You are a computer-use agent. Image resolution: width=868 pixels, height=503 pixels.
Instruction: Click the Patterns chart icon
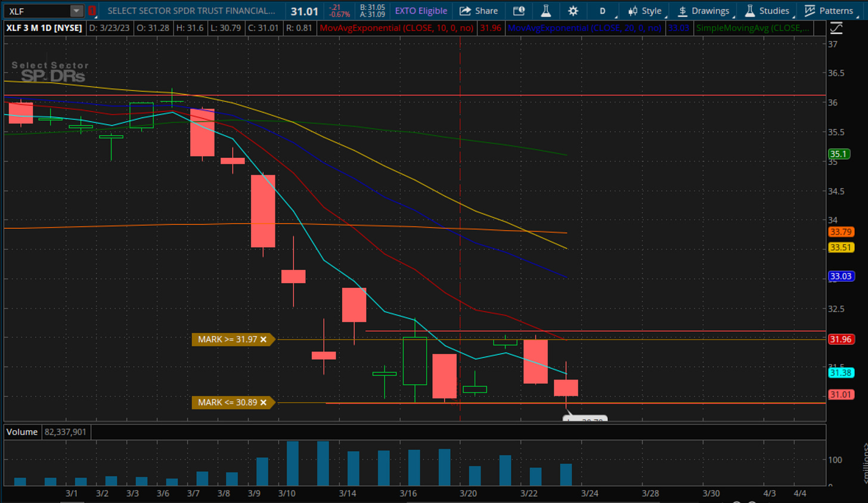pyautogui.click(x=810, y=11)
